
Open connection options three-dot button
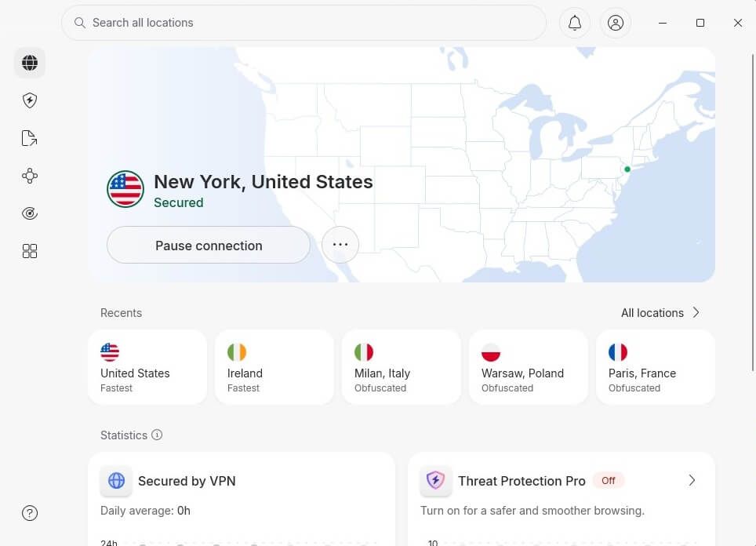340,245
